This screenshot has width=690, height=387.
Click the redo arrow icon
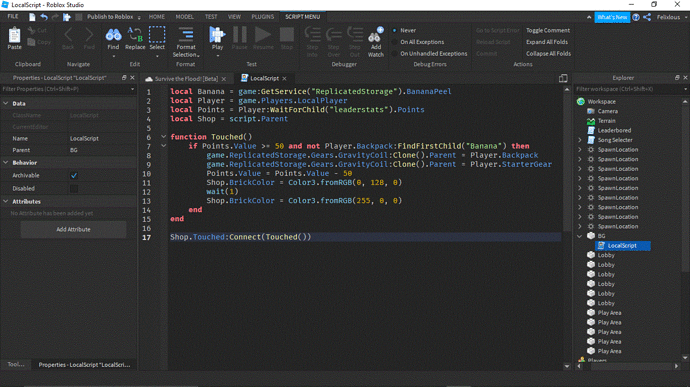point(55,17)
